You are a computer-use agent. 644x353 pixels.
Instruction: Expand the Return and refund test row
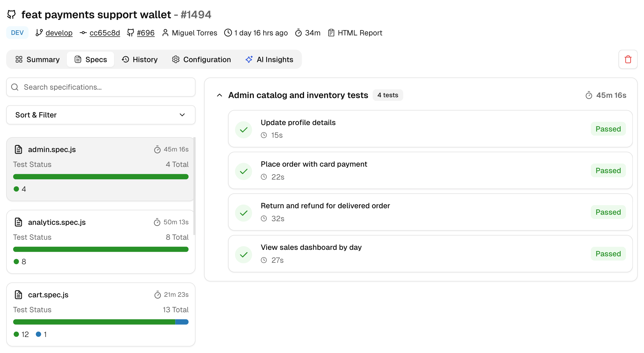(430, 212)
